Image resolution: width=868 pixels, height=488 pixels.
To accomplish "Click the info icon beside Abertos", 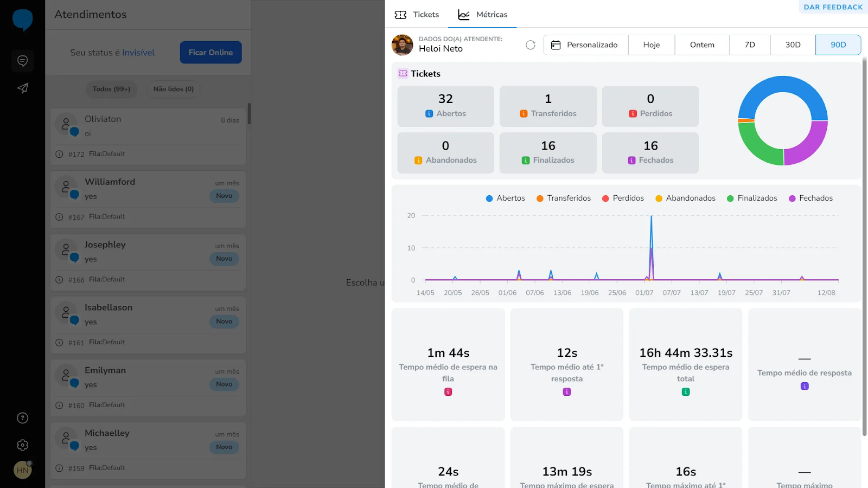I will 429,114.
